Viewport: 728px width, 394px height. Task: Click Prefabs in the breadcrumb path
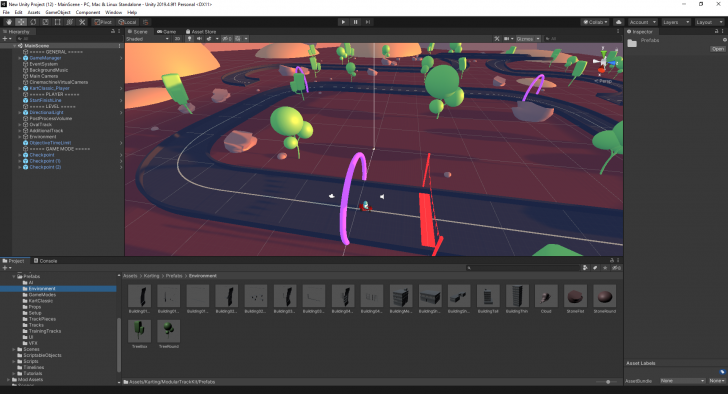click(174, 276)
